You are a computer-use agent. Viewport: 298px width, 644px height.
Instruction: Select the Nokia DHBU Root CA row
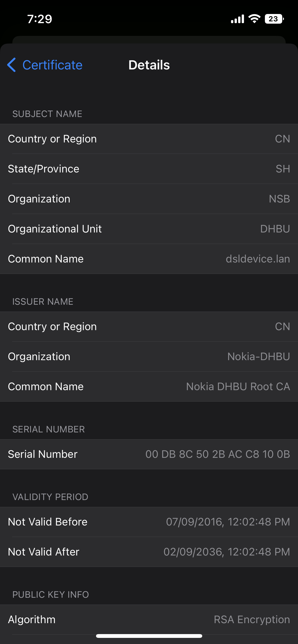(149, 387)
